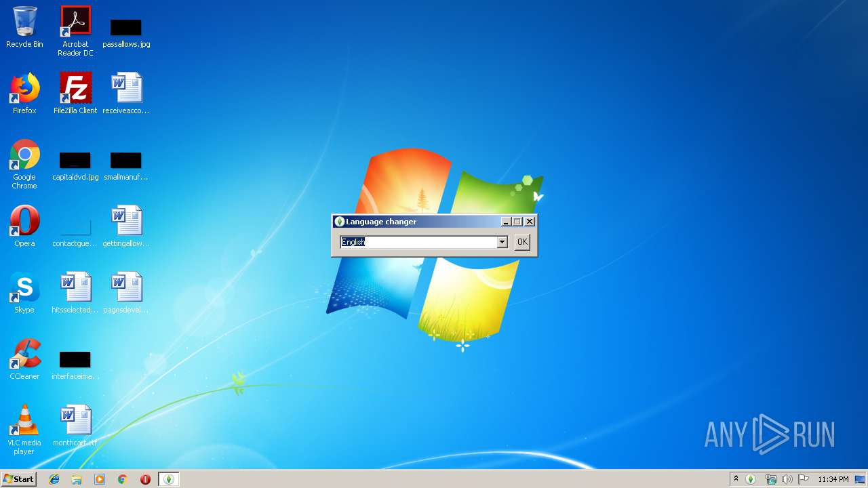This screenshot has height=488, width=868.
Task: Launch Chrome from the taskbar
Action: (123, 479)
